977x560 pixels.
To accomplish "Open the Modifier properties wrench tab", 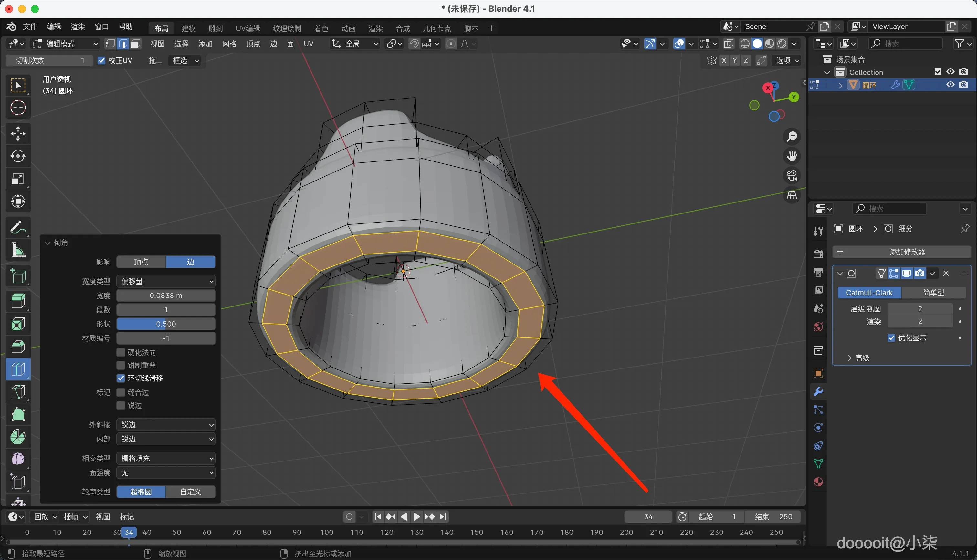I will click(x=818, y=391).
